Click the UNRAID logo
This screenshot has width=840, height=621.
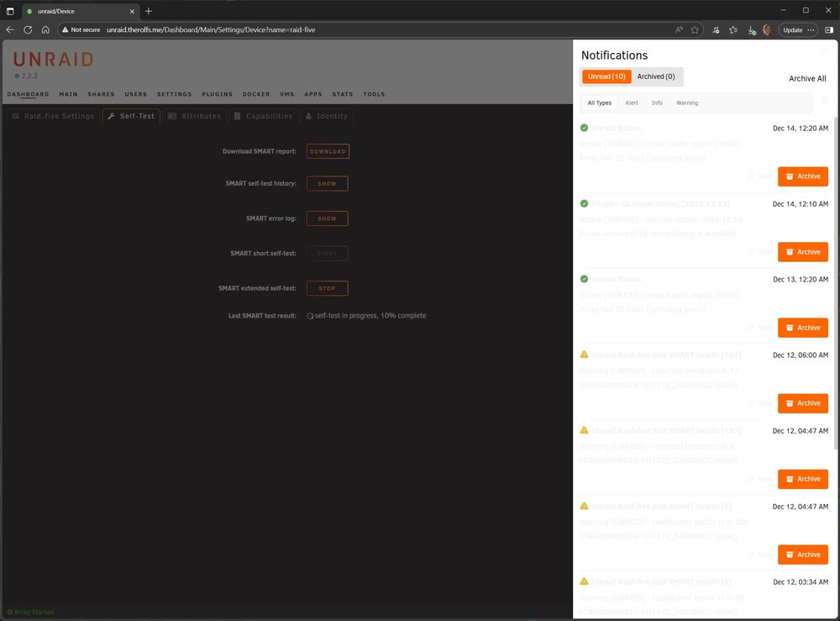[54, 59]
